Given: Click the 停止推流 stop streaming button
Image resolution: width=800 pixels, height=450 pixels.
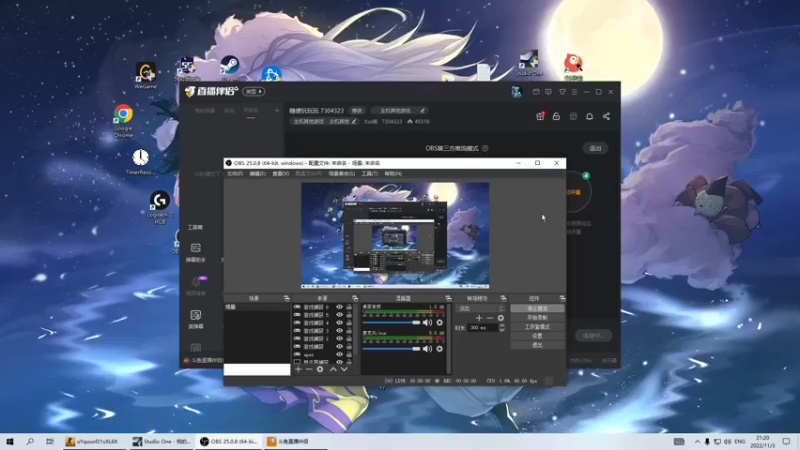Looking at the screenshot, I should [x=537, y=308].
